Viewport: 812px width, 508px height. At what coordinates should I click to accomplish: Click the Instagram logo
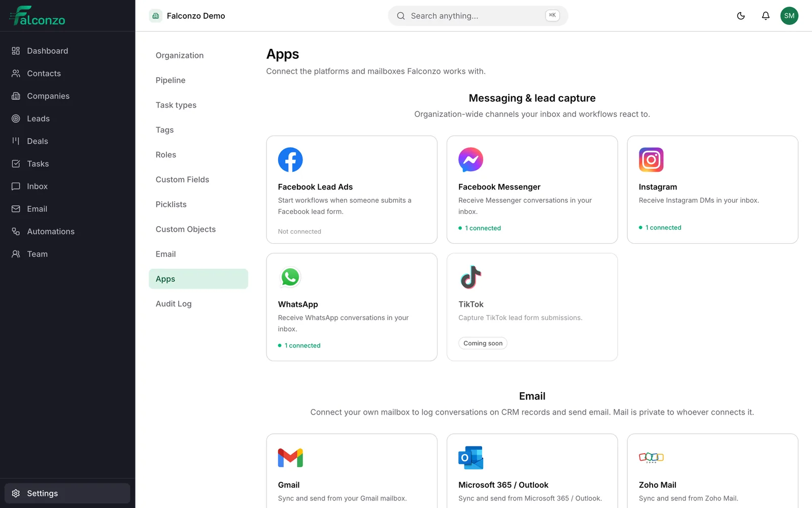click(651, 160)
